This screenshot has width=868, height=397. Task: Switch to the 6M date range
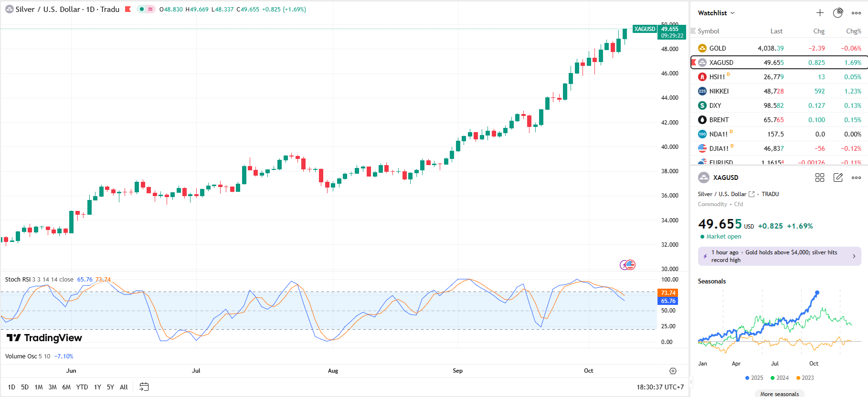[66, 387]
